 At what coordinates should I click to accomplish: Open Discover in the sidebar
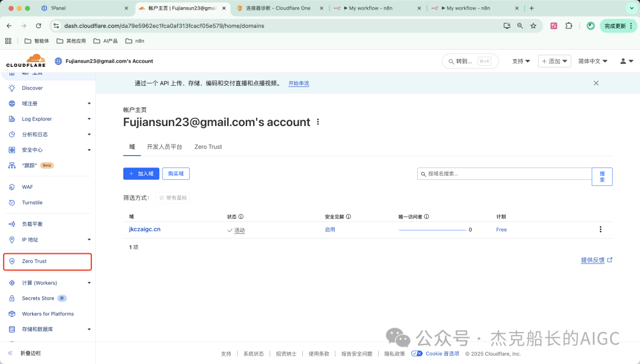pyautogui.click(x=32, y=88)
